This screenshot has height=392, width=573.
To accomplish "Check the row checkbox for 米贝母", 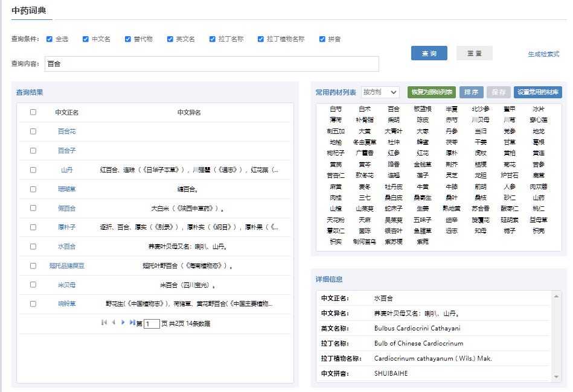I will (33, 285).
